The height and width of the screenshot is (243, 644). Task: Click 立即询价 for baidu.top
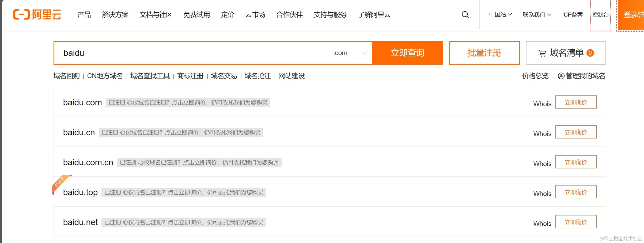coord(576,192)
